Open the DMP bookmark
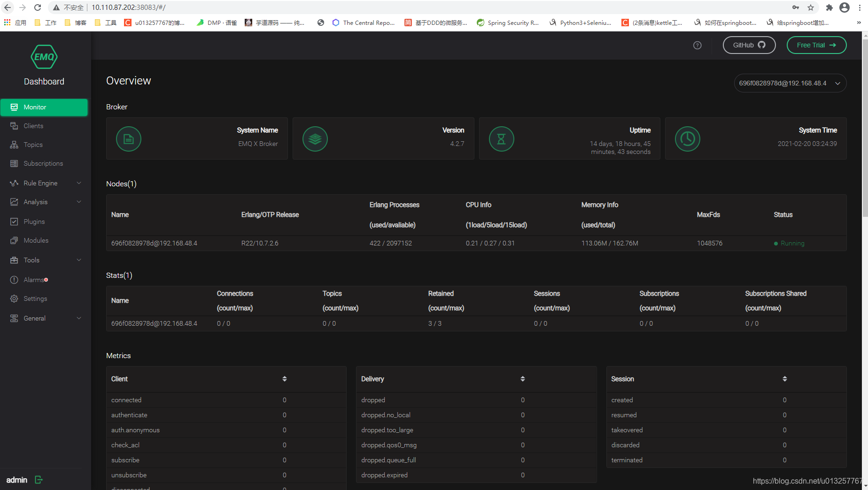This screenshot has height=490, width=868. coord(216,23)
